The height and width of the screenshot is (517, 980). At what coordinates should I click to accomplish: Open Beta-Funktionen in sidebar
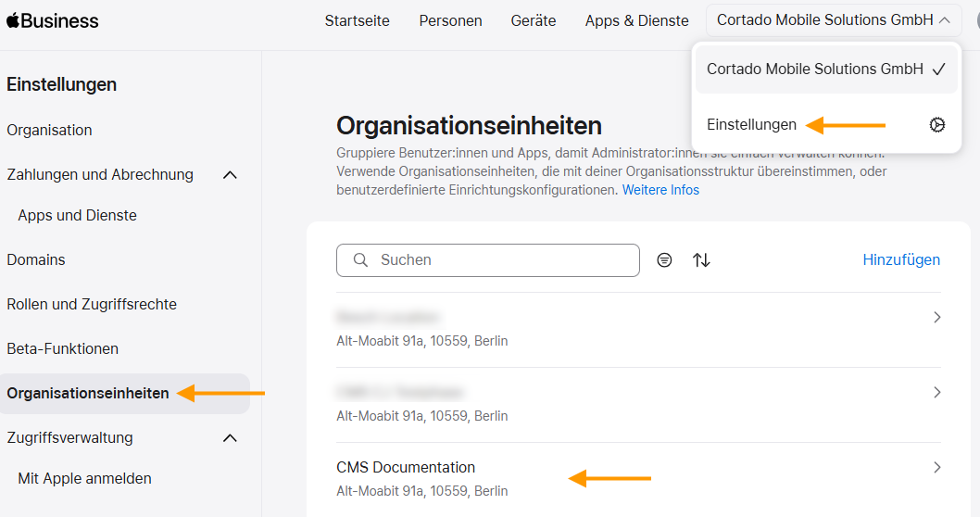click(62, 348)
